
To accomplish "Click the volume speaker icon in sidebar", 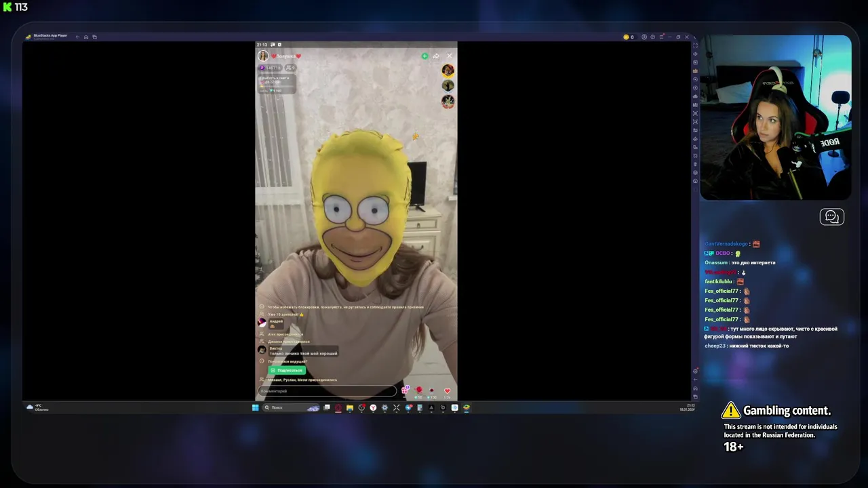I will point(695,54).
